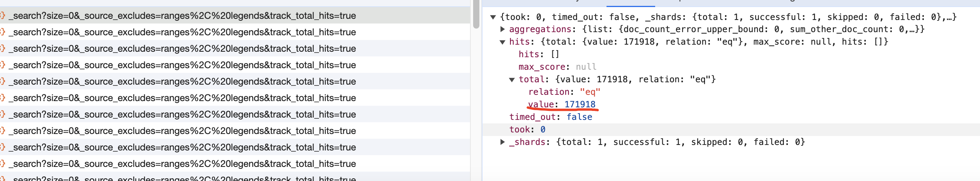
Task: Select the took: 0 row
Action: coord(527,129)
